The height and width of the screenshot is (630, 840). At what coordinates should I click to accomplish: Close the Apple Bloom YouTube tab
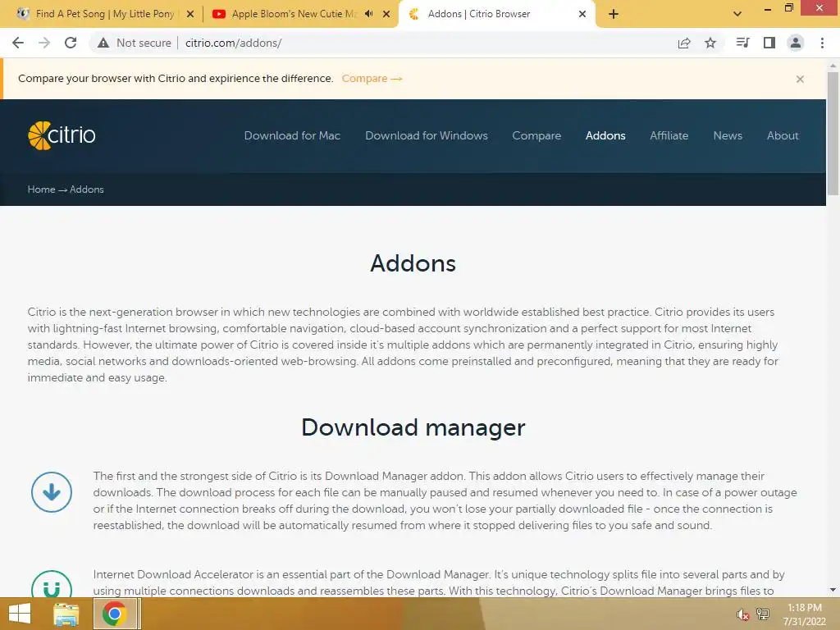click(x=386, y=14)
